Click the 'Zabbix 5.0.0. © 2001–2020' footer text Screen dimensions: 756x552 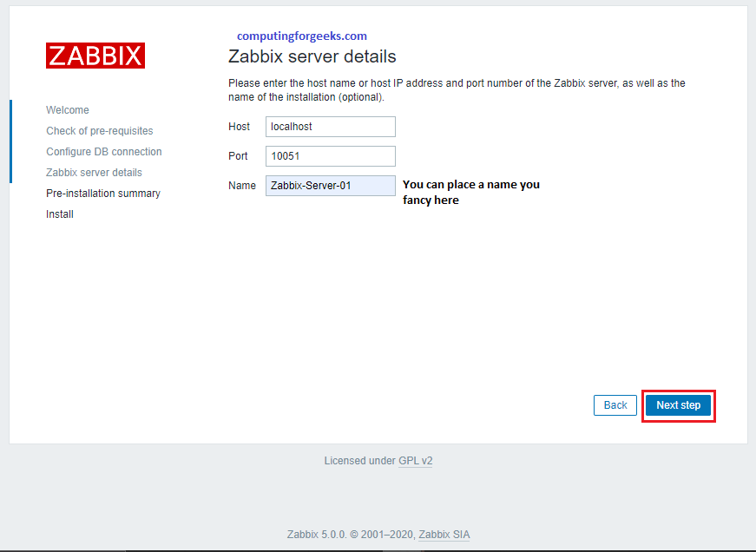[351, 535]
